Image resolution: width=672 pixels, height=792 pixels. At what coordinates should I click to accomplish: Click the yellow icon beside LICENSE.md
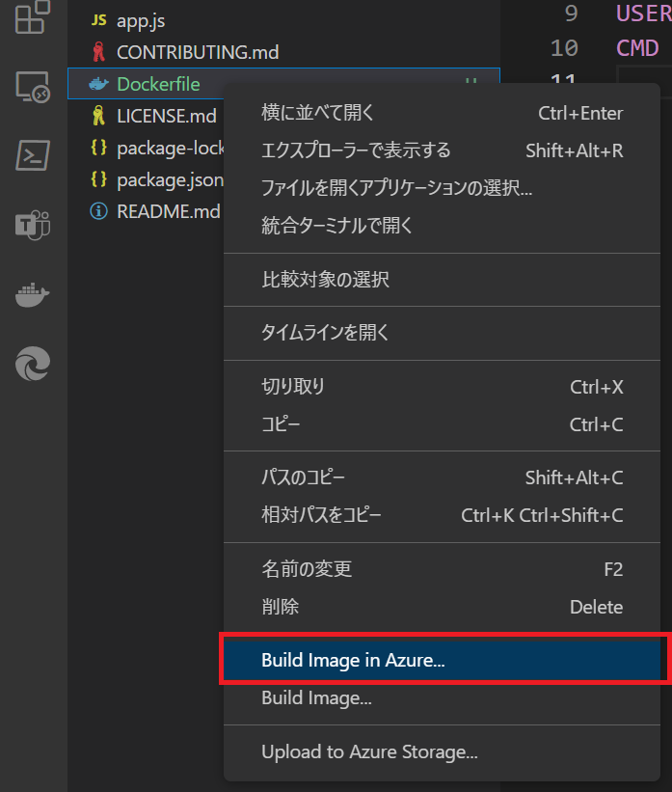[98, 116]
